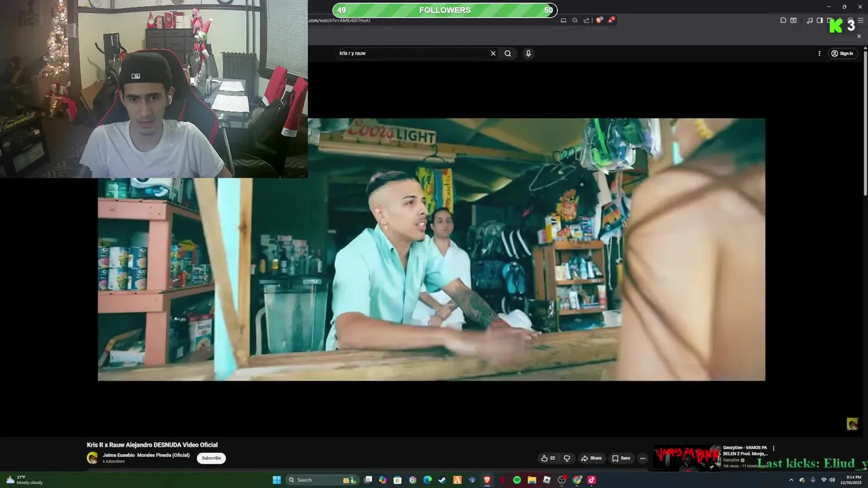Click the Windows taskbar Search box
Viewport: 868px width, 488px height.
[321, 480]
